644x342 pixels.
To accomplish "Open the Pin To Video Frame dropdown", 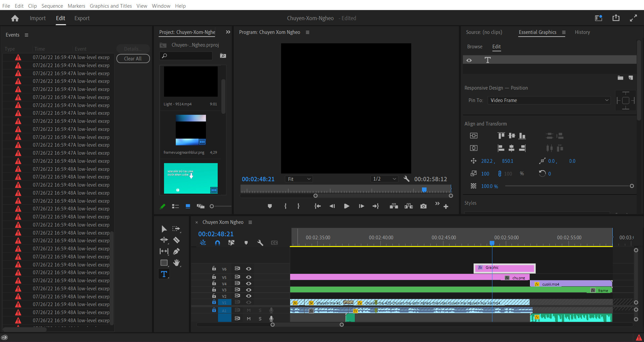I will pos(548,100).
